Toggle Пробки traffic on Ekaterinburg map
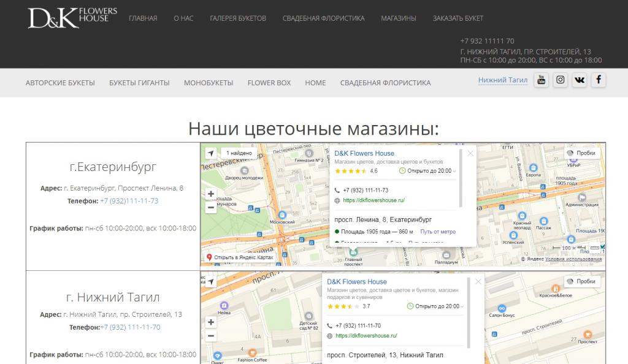The height and width of the screenshot is (364, 628). (x=582, y=153)
